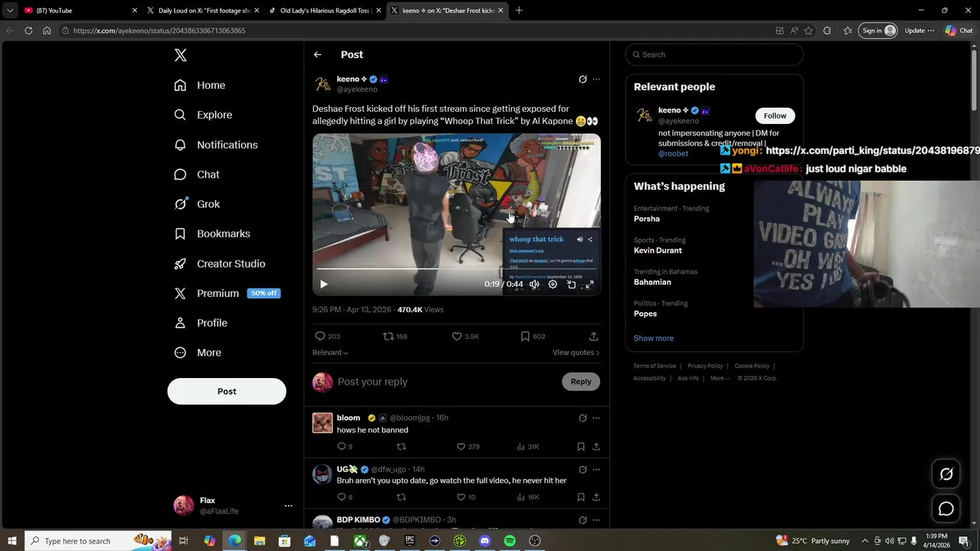Image resolution: width=980 pixels, height=551 pixels.
Task: Open the More menu in X sidebar
Action: click(x=198, y=353)
